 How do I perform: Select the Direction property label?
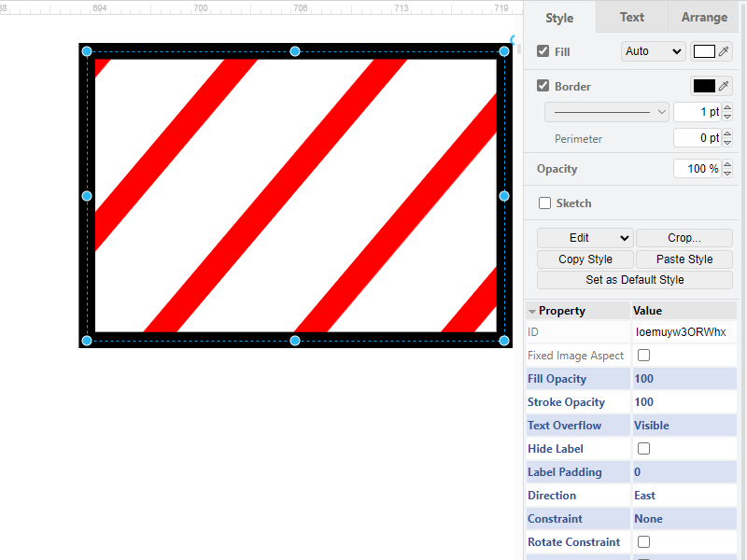click(x=552, y=496)
